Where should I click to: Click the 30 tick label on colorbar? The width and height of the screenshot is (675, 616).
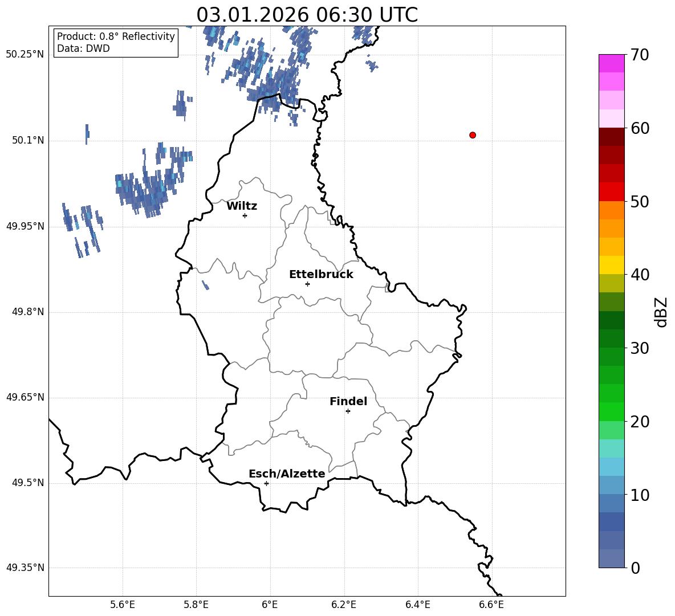[x=640, y=348]
